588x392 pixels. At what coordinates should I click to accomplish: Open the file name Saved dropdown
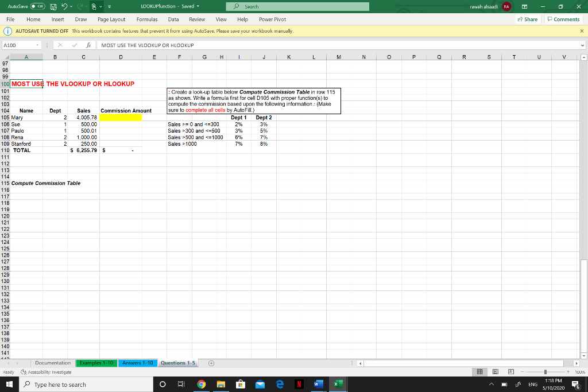[198, 6]
